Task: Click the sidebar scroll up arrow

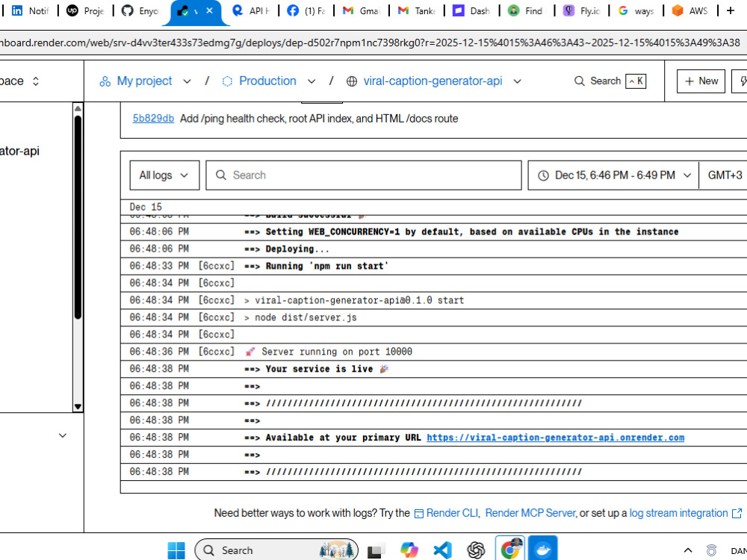Action: (78, 108)
